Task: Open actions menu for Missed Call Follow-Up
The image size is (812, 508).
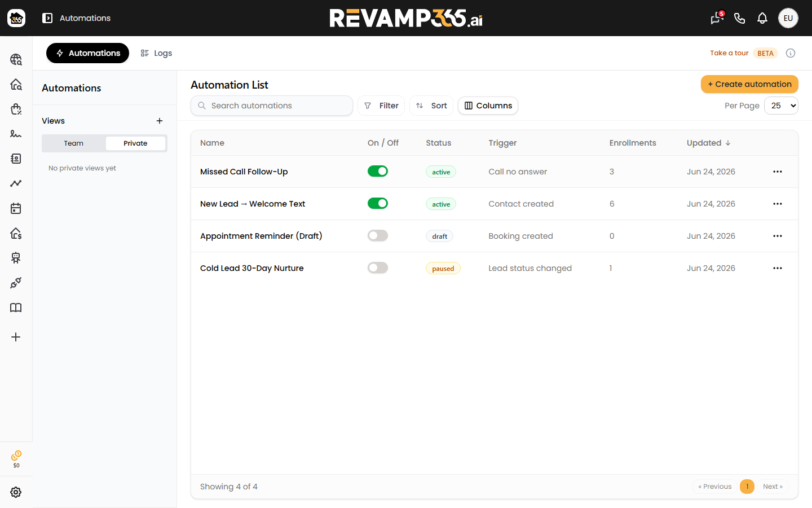Action: tap(778, 172)
